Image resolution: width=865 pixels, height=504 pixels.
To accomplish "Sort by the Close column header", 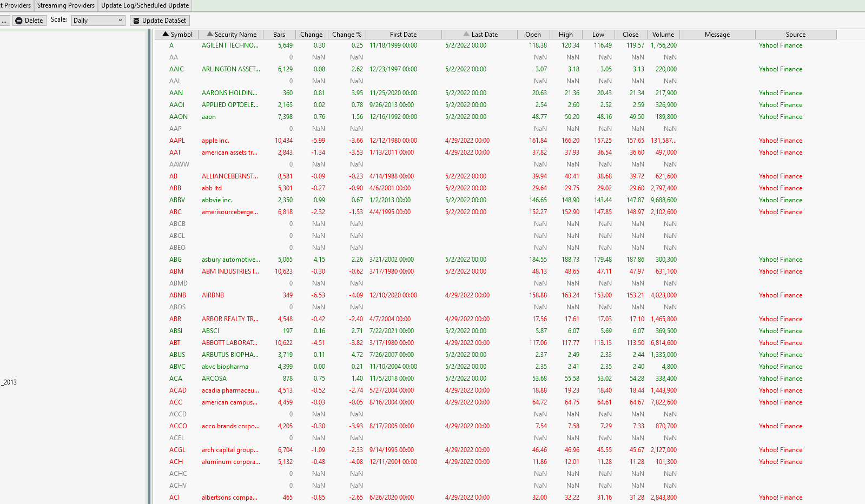I will click(631, 35).
